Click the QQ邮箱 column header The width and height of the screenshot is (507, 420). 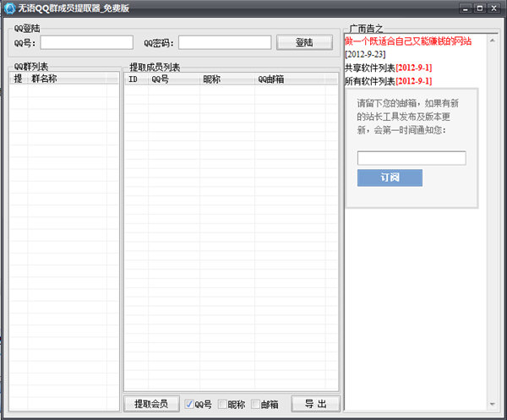coord(290,79)
